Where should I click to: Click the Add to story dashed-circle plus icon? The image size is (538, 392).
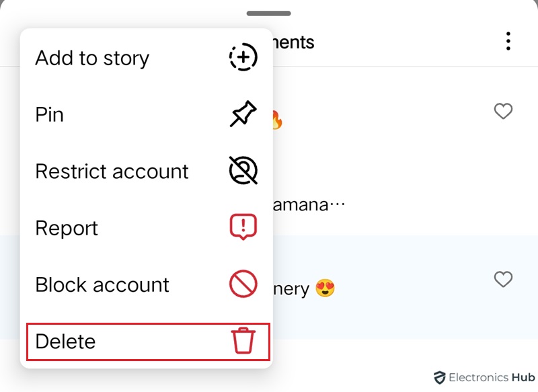pos(243,57)
